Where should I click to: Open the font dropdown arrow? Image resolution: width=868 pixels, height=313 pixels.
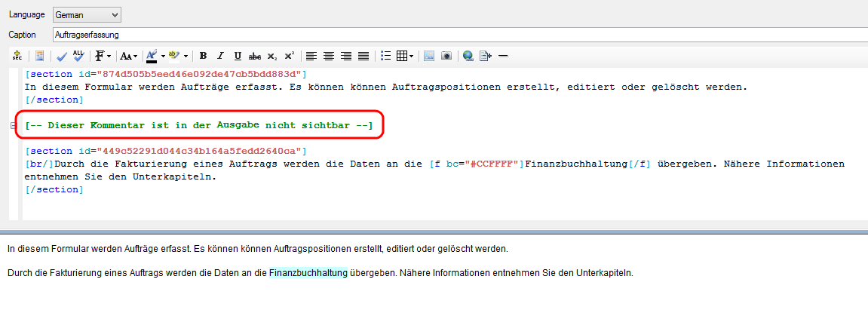pos(109,56)
